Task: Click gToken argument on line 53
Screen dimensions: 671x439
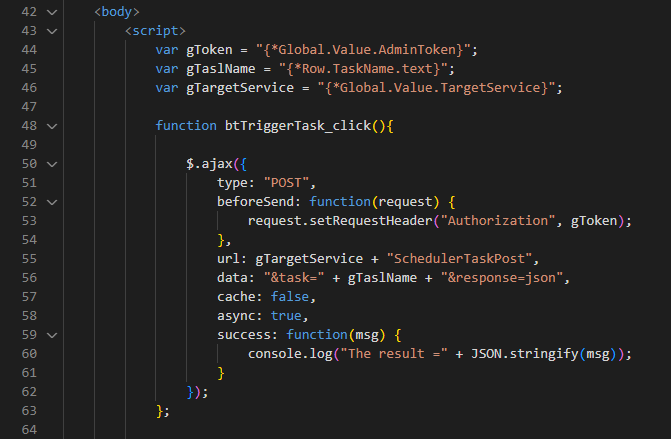Action: [594, 221]
